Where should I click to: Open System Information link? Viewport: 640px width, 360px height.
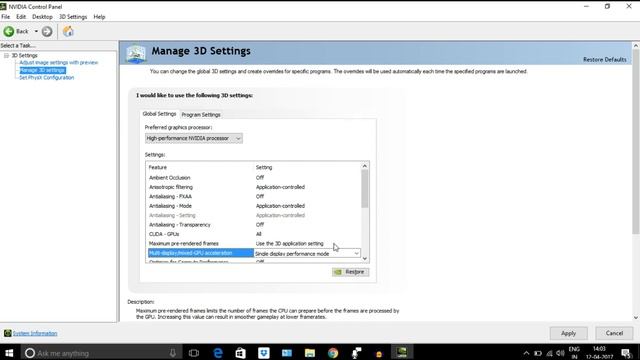coord(35,333)
